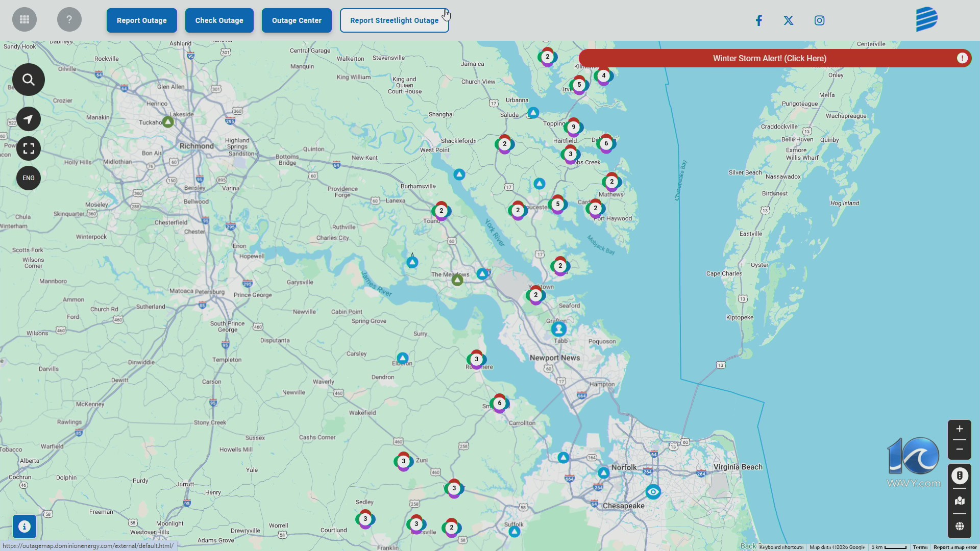The image size is (980, 551).
Task: Zoom out on the map
Action: 960,449
